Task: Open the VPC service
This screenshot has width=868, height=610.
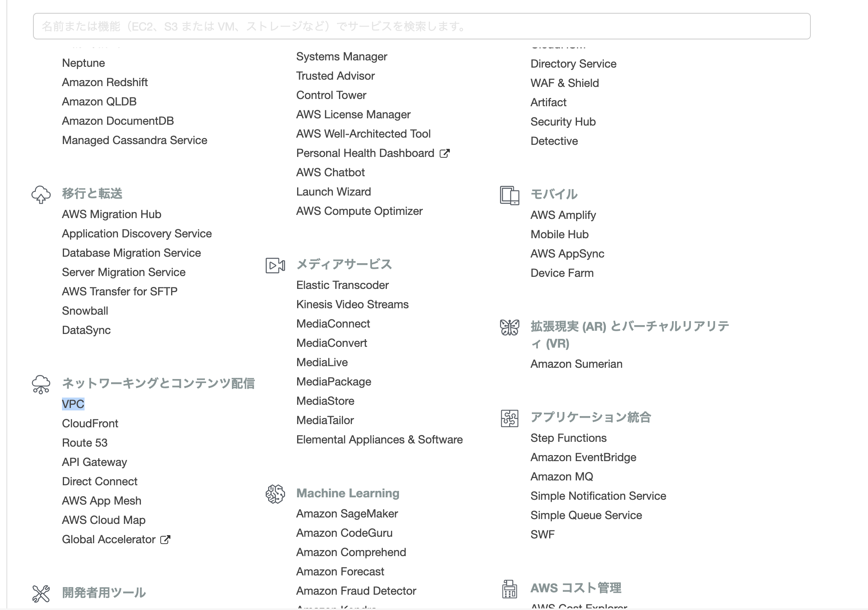Action: pyautogui.click(x=73, y=404)
